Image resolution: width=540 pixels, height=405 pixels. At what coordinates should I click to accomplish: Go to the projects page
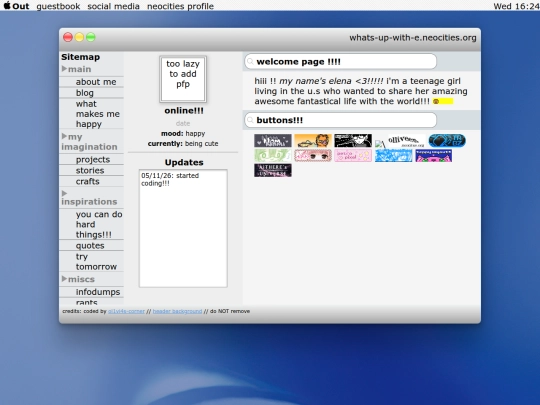[93, 160]
